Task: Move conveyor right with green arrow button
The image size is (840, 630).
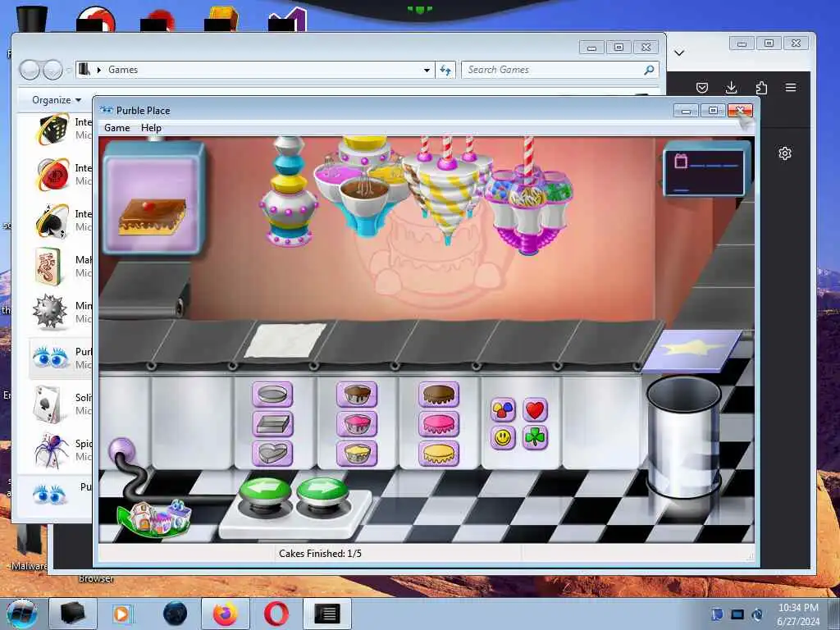Action: [322, 490]
